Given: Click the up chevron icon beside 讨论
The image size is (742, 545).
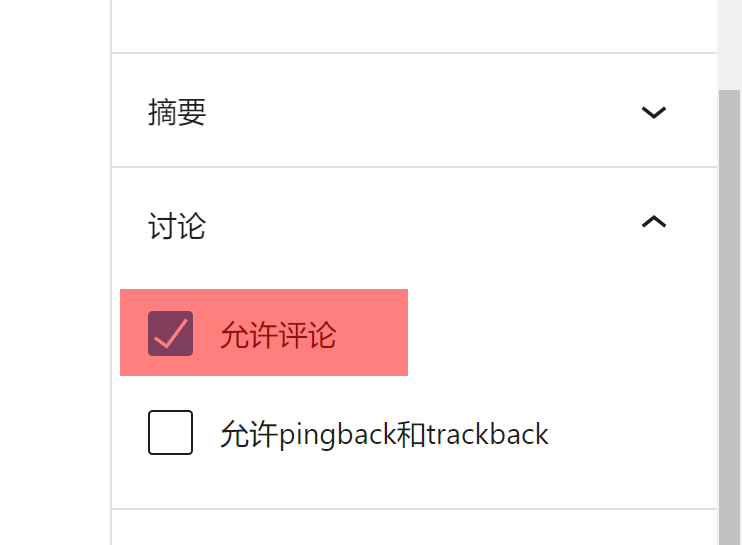Looking at the screenshot, I should [x=653, y=222].
